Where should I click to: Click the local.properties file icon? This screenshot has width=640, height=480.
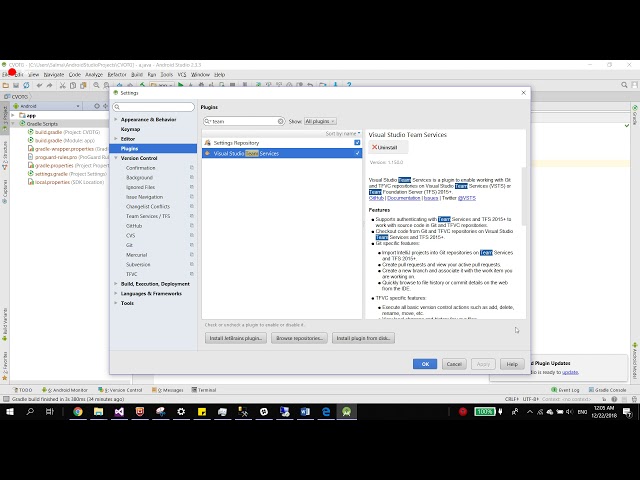tap(31, 182)
